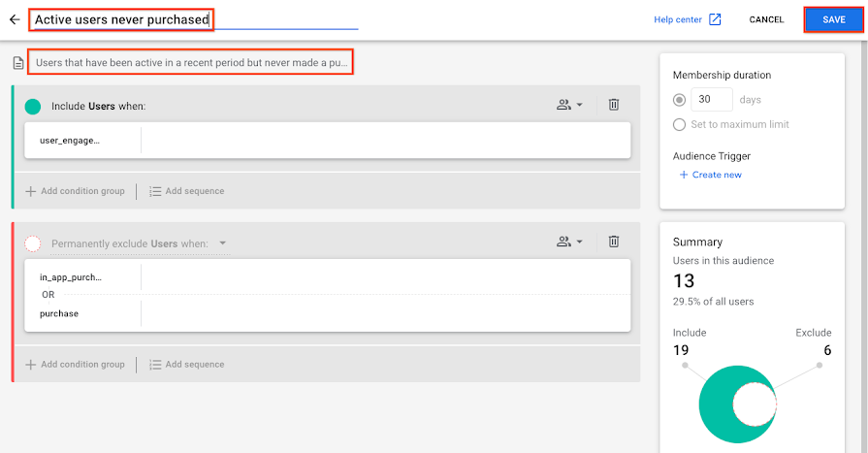
Task: Click the back arrow icon
Action: point(15,20)
